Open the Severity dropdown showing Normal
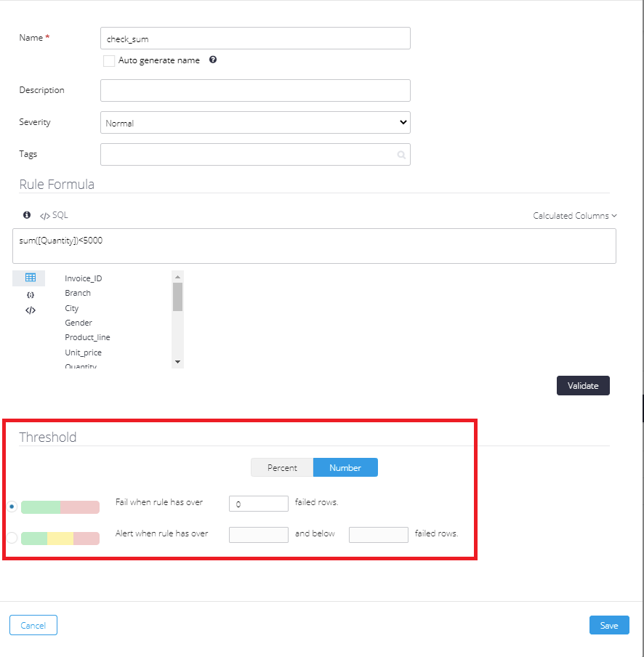 254,122
